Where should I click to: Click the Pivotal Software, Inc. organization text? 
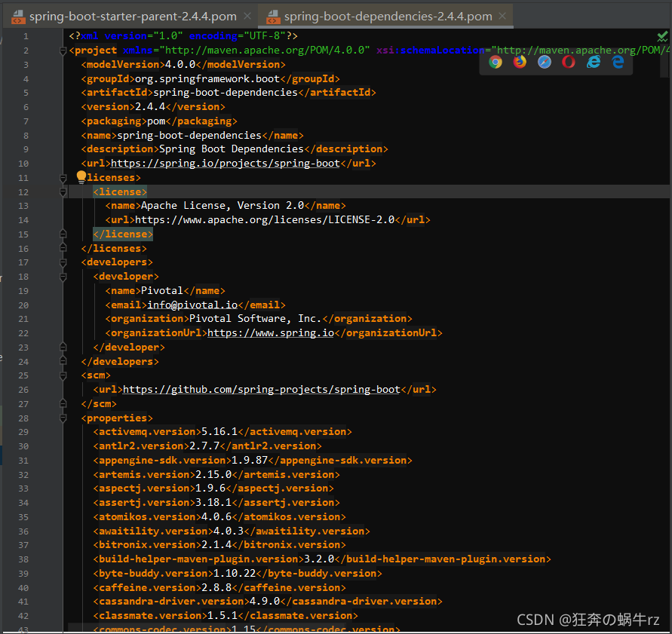pos(256,319)
